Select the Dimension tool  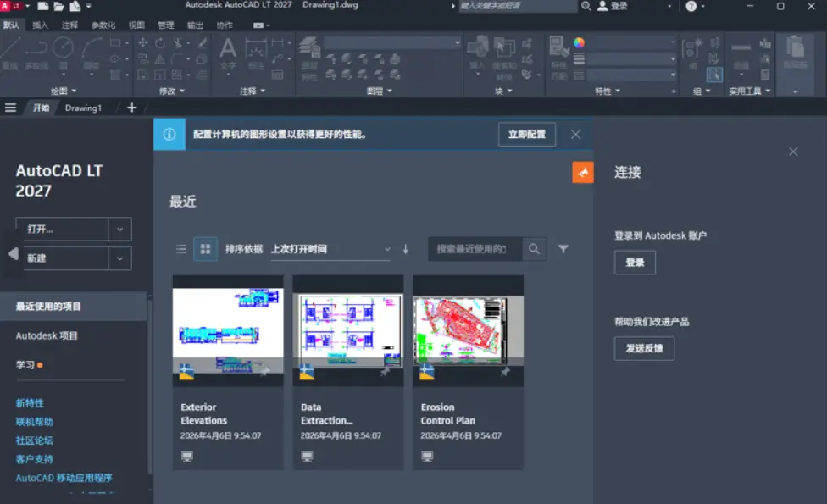[256, 53]
